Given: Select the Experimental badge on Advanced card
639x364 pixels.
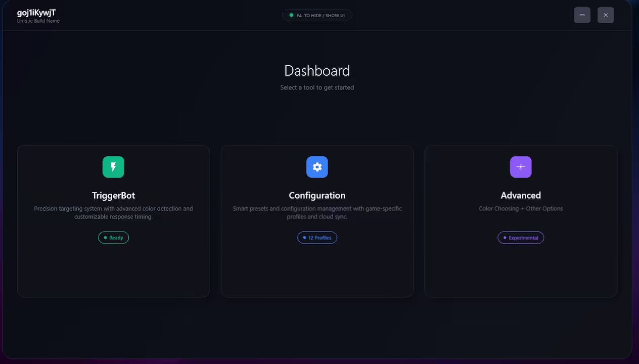Looking at the screenshot, I should pyautogui.click(x=521, y=238).
